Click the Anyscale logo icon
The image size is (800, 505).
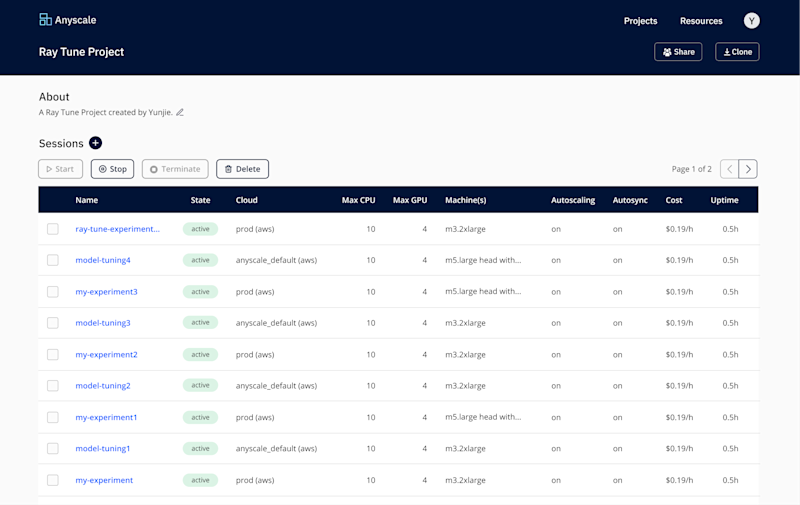[x=45, y=19]
